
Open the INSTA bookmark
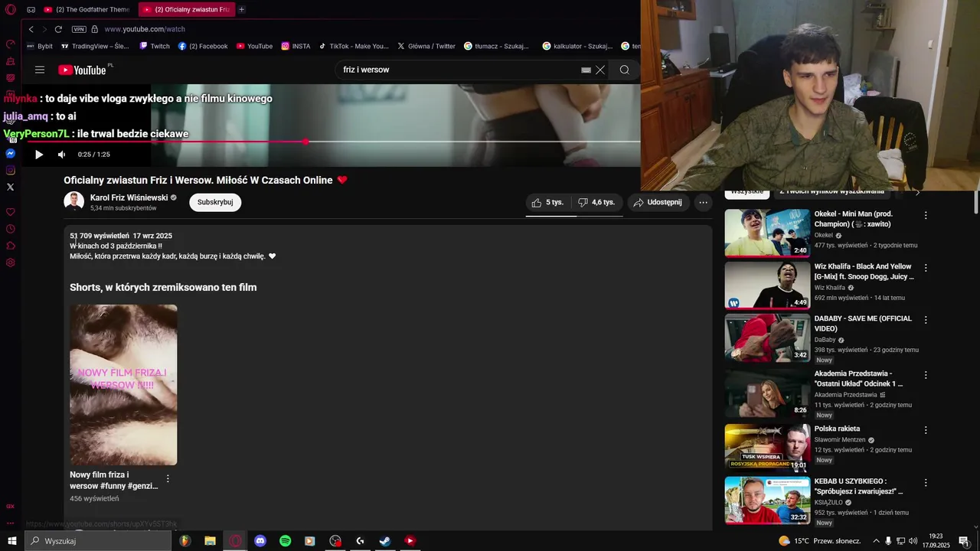(296, 46)
